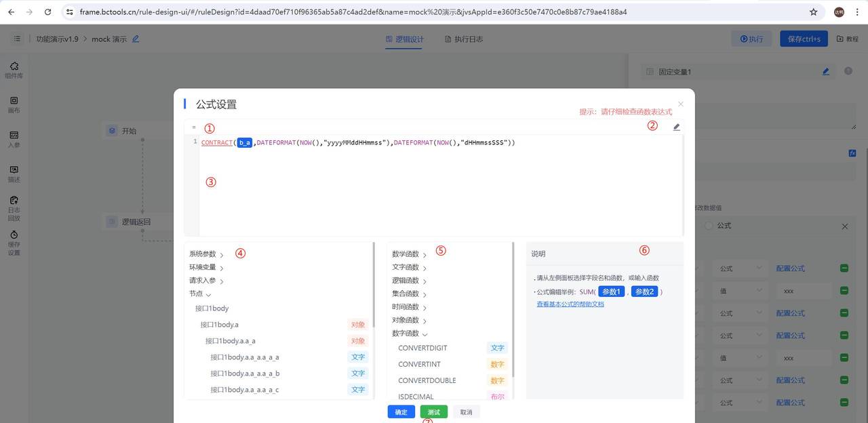
Task: Select the 逻辑设计 logic design tab
Action: coord(405,39)
